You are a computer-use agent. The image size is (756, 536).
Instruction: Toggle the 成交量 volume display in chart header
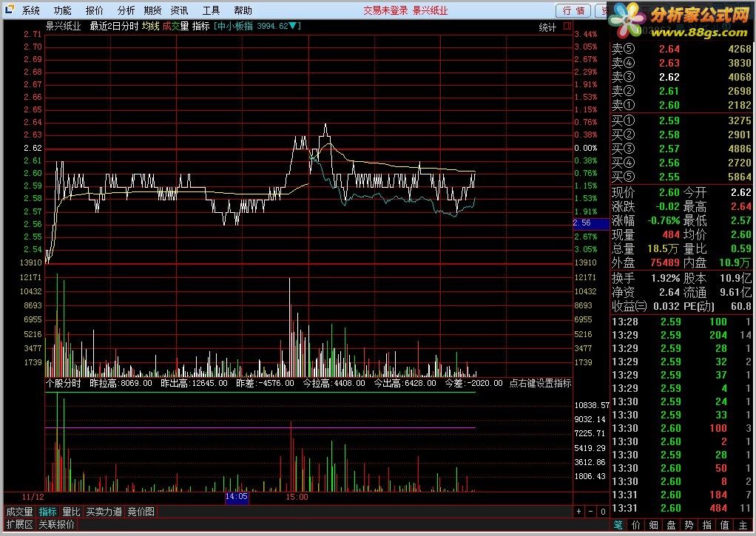click(175, 26)
